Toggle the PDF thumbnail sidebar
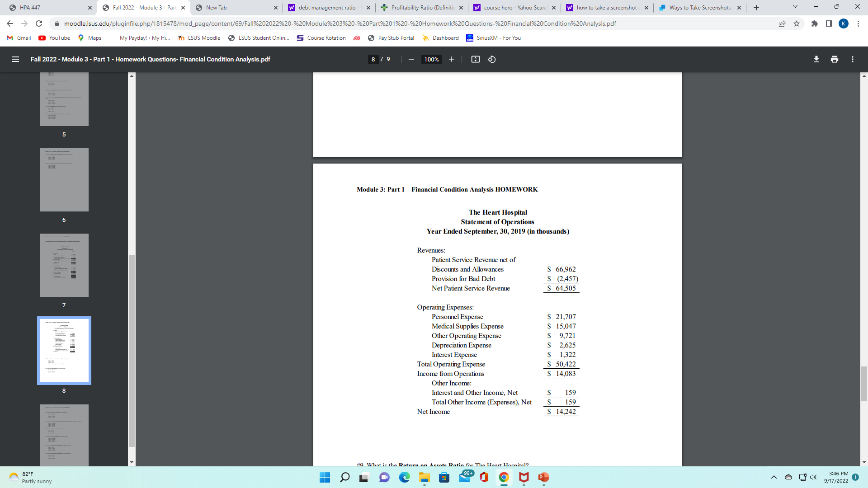The image size is (868, 488). 15,59
